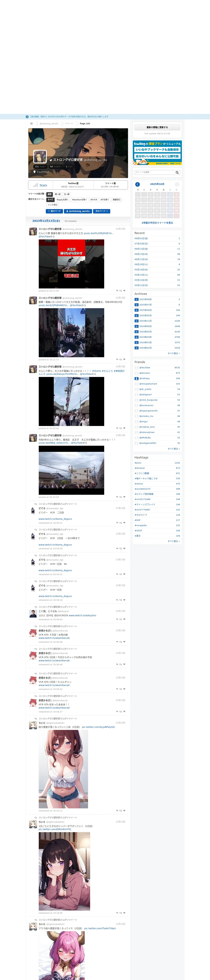The image size is (210, 980).
Task: Enable the RTを除く filter
Action: coord(105,200)
